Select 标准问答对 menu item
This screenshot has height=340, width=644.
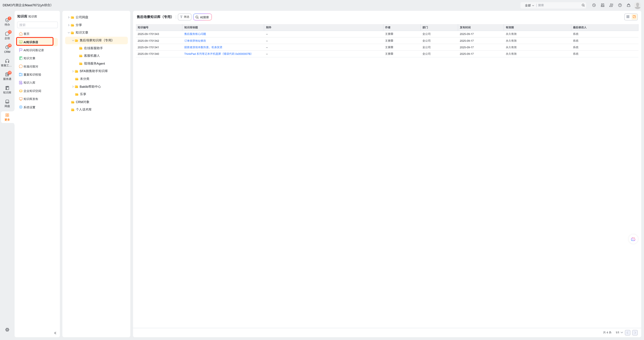pos(31,67)
